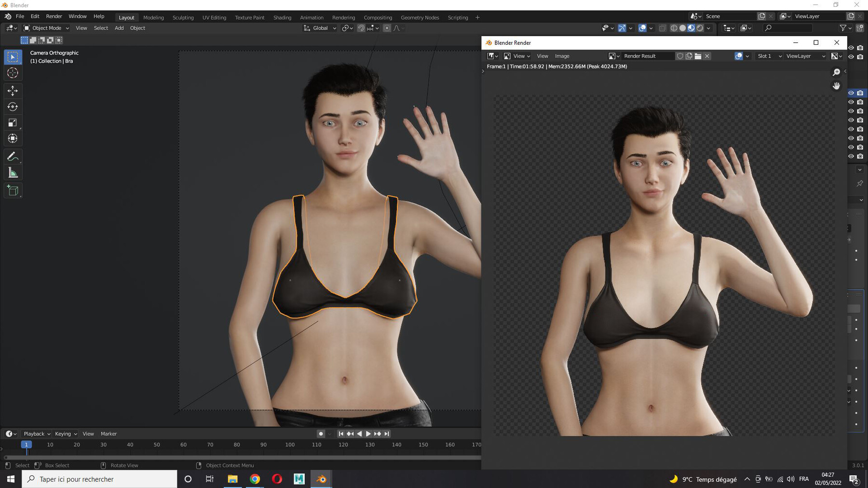Toggle fake user shield for Render Result
Viewport: 868px width, 488px height.
680,56
